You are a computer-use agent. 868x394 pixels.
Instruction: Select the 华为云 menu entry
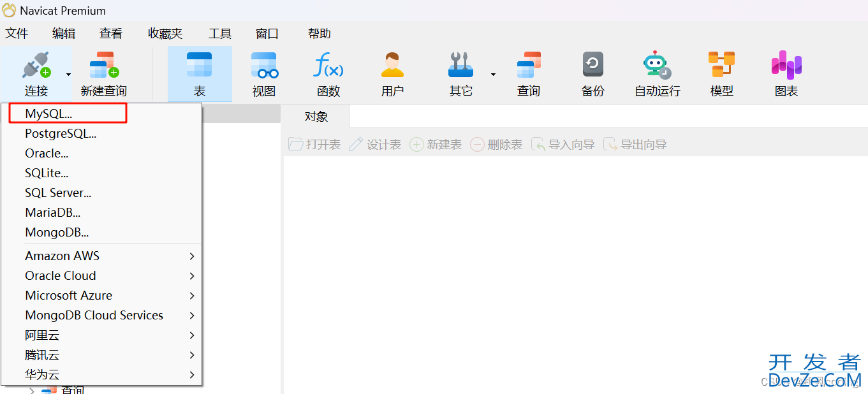(x=101, y=375)
